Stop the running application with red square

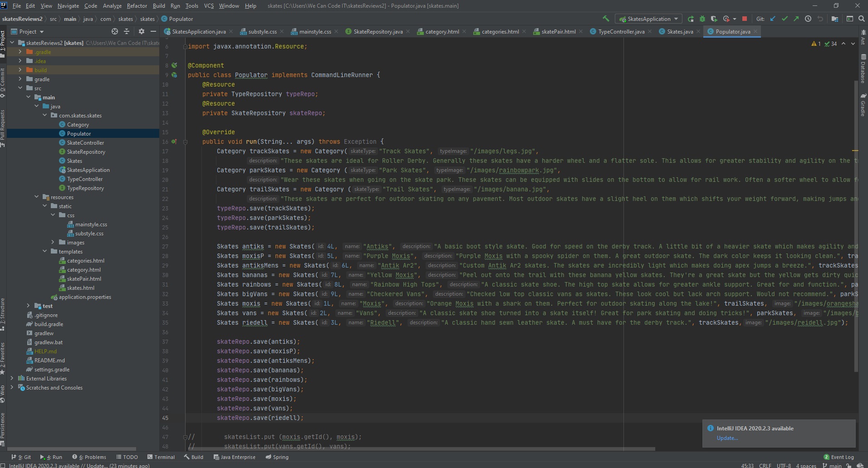pos(744,19)
